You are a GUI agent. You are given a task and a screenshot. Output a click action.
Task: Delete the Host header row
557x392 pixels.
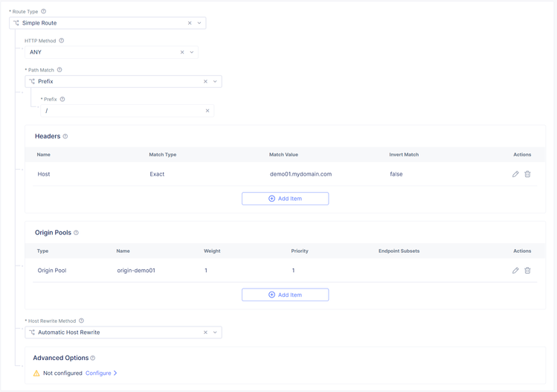click(x=527, y=174)
